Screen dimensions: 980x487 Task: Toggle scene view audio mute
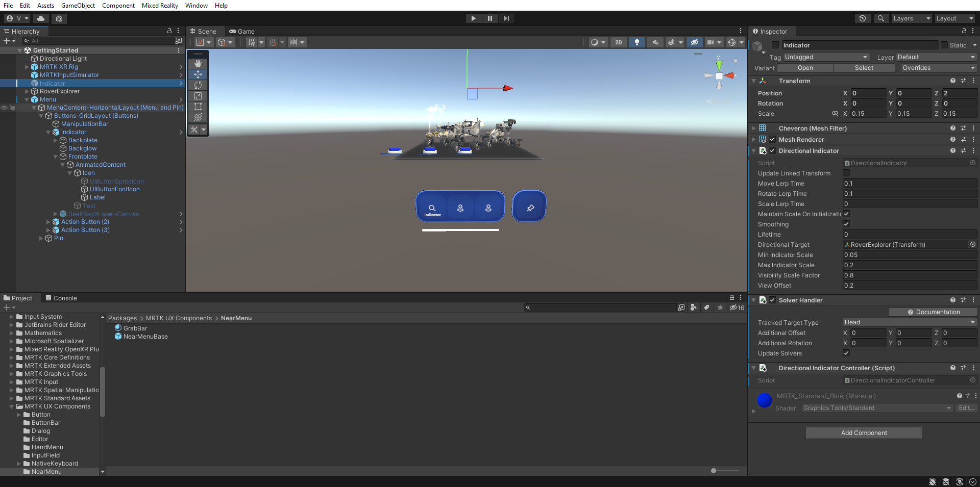click(x=655, y=42)
